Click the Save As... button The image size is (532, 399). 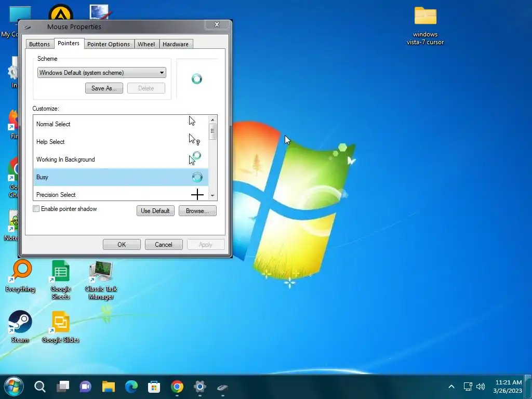pyautogui.click(x=104, y=88)
